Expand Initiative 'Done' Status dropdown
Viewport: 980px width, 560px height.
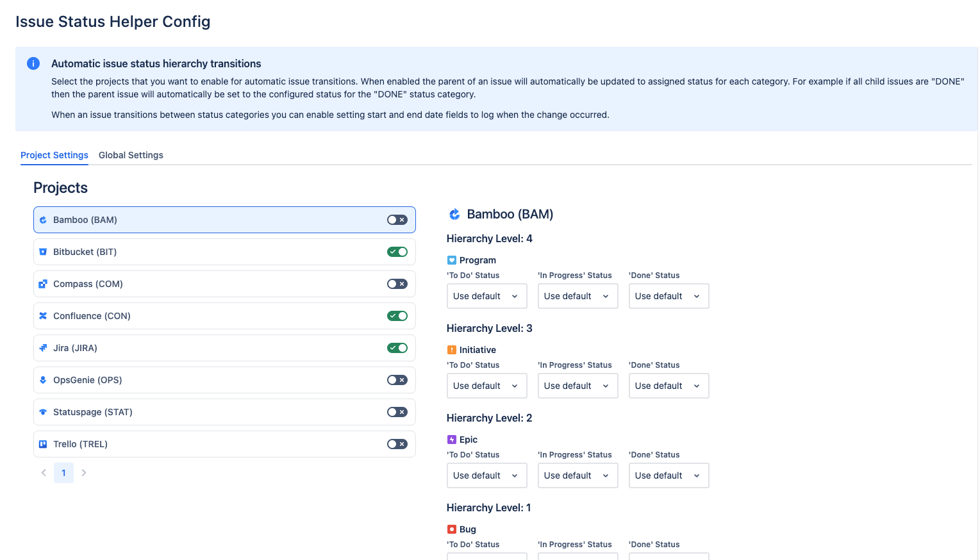pos(669,386)
